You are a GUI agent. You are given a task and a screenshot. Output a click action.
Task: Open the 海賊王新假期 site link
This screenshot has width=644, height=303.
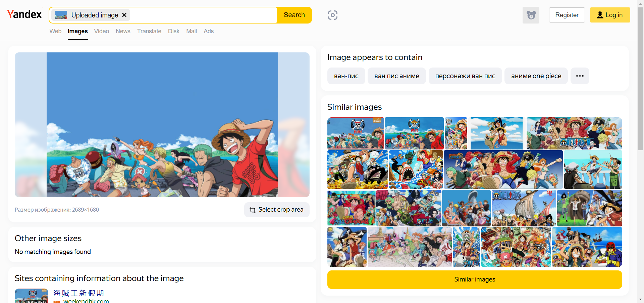78,293
